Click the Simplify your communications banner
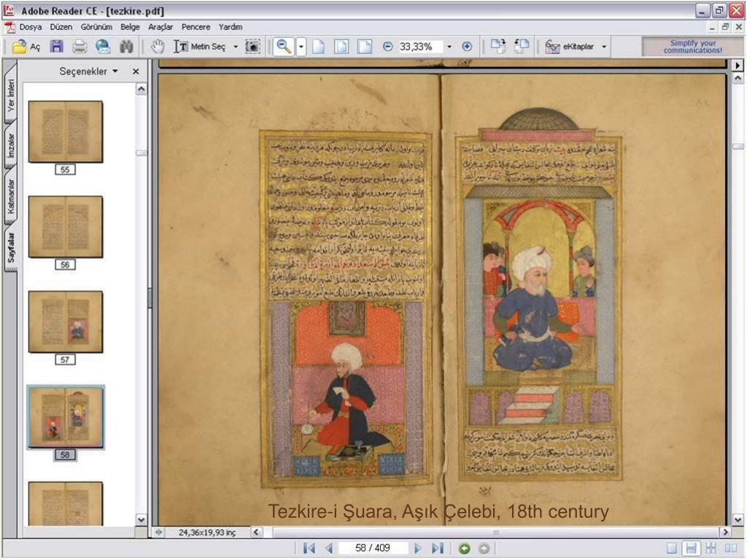Screen dimensions: 747x560 (x=692, y=47)
